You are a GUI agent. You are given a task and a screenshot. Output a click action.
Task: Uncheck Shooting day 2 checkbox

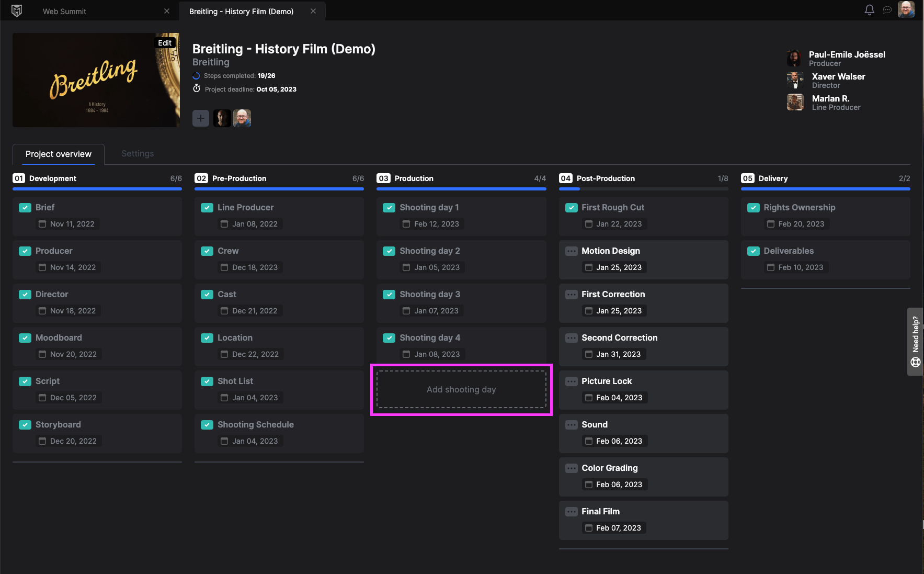pos(389,251)
